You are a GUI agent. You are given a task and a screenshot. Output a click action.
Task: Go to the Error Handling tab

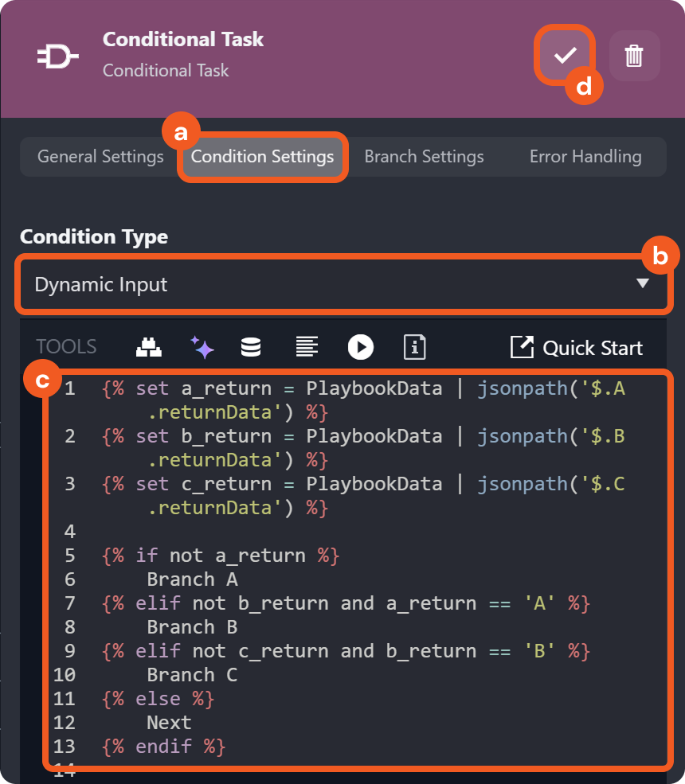(x=585, y=157)
